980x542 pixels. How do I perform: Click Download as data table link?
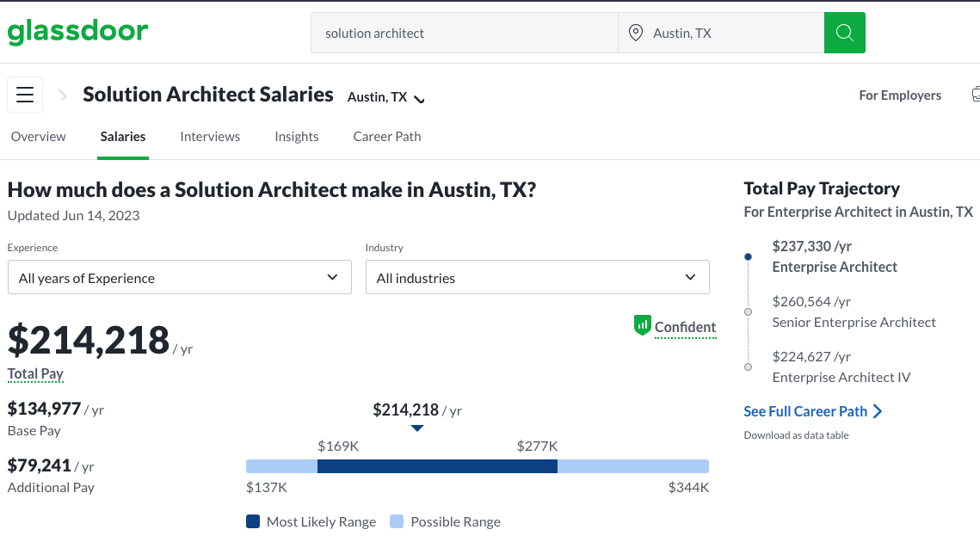point(796,435)
